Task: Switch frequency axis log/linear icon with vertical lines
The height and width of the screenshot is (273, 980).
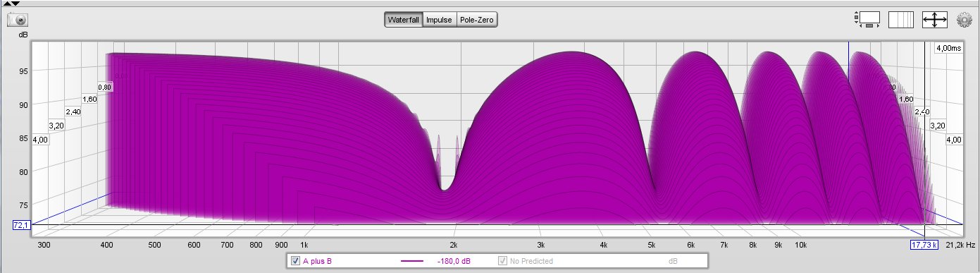Action: click(x=901, y=20)
